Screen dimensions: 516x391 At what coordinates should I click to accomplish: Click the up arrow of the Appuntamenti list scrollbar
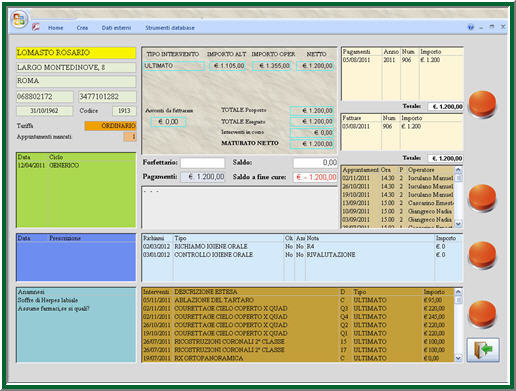[x=458, y=170]
